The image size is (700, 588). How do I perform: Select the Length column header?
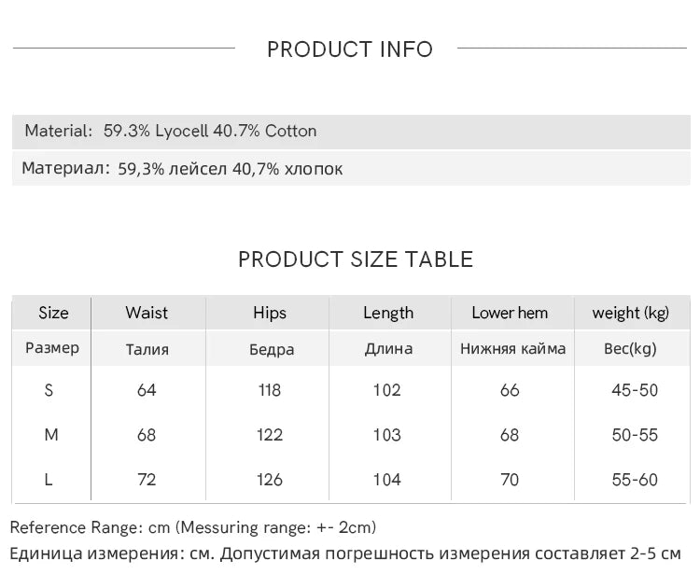coord(388,313)
